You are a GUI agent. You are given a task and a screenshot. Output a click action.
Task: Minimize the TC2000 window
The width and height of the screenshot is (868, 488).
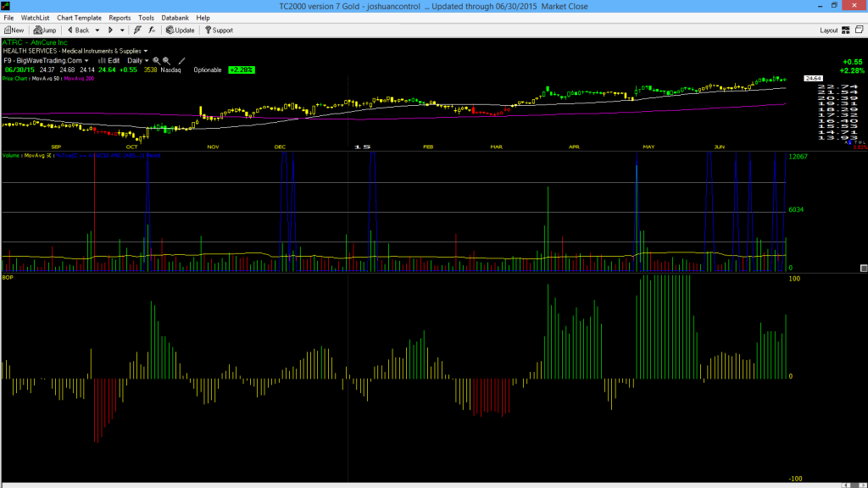pos(820,6)
